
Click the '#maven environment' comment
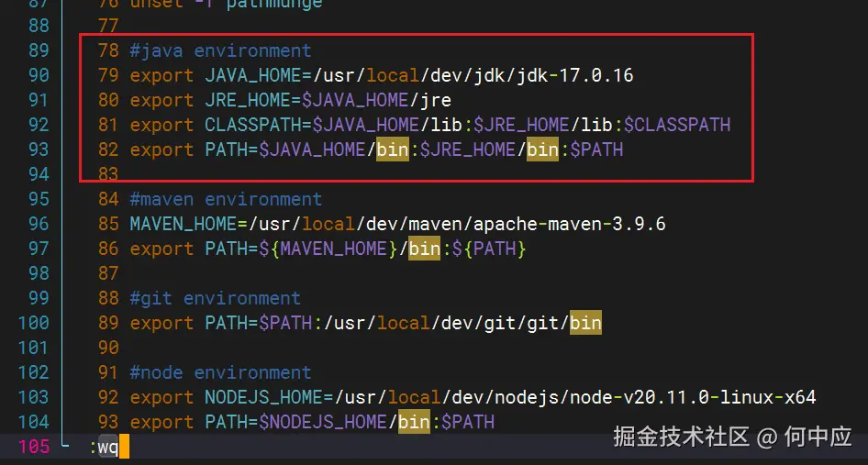click(226, 199)
